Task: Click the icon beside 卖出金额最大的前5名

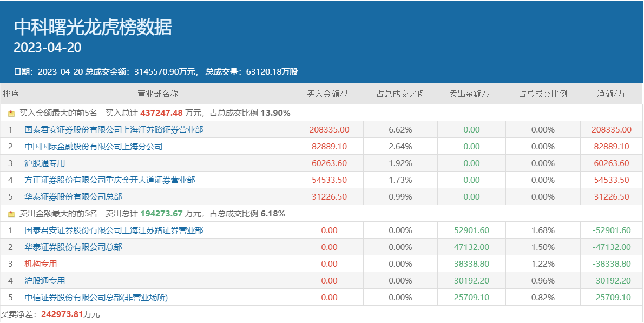Action: 11,214
